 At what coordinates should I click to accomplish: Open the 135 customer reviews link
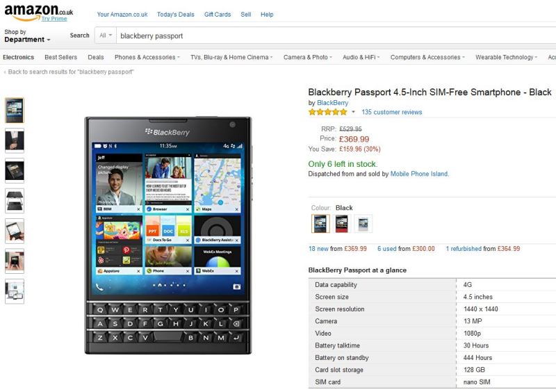pos(392,112)
